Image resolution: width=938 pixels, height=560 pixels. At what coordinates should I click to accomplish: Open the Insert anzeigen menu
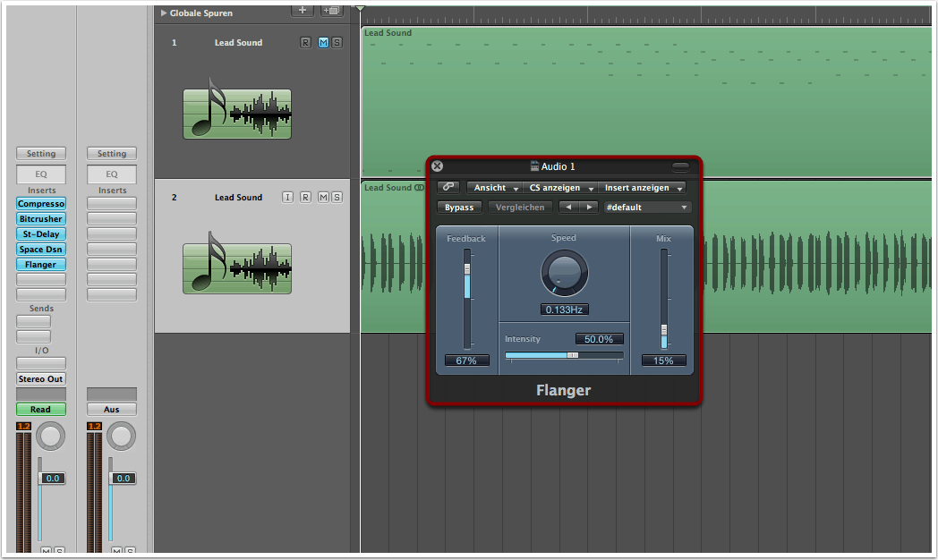pos(643,188)
